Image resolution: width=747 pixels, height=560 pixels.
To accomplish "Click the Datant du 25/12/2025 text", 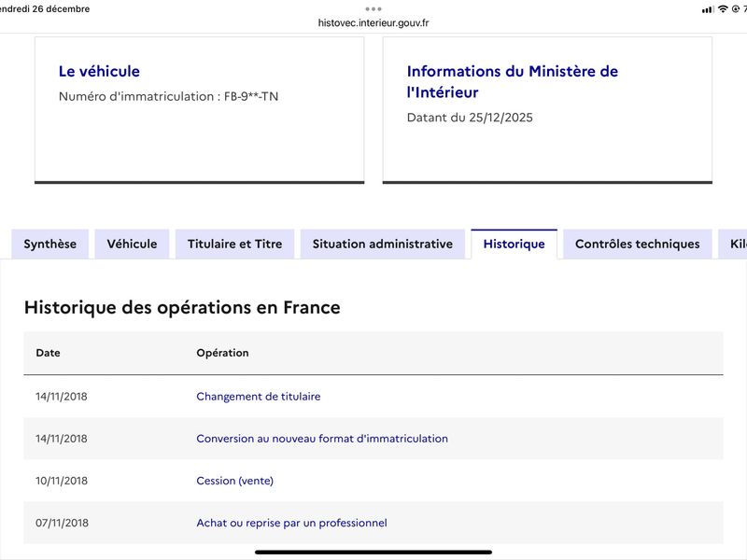I will (x=470, y=118).
